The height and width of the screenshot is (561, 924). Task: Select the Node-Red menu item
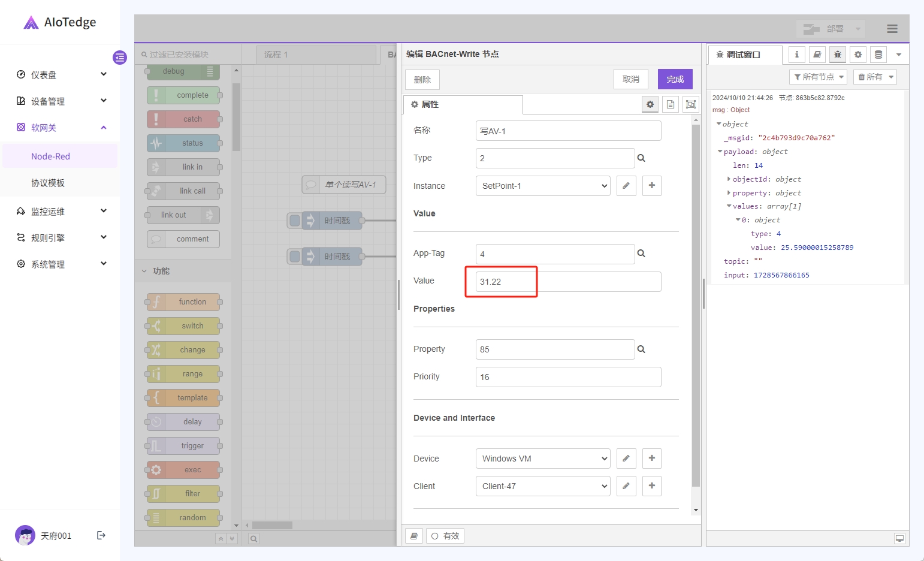51,156
